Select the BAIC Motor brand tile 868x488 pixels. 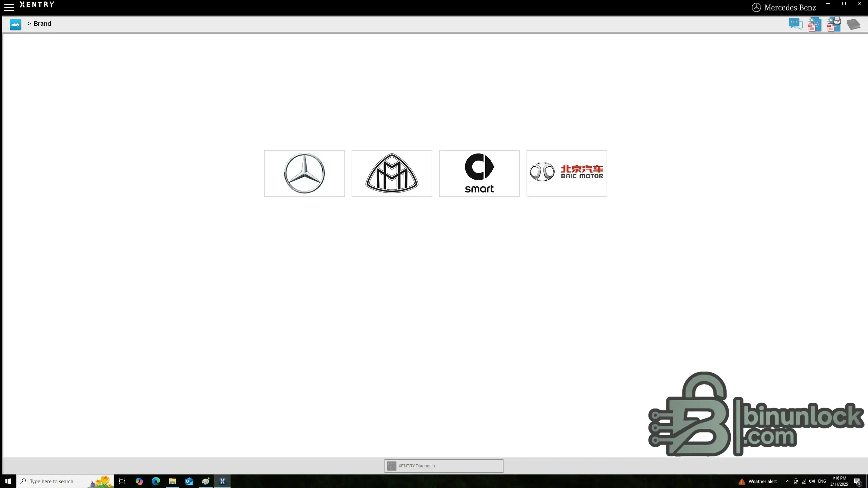tap(567, 173)
